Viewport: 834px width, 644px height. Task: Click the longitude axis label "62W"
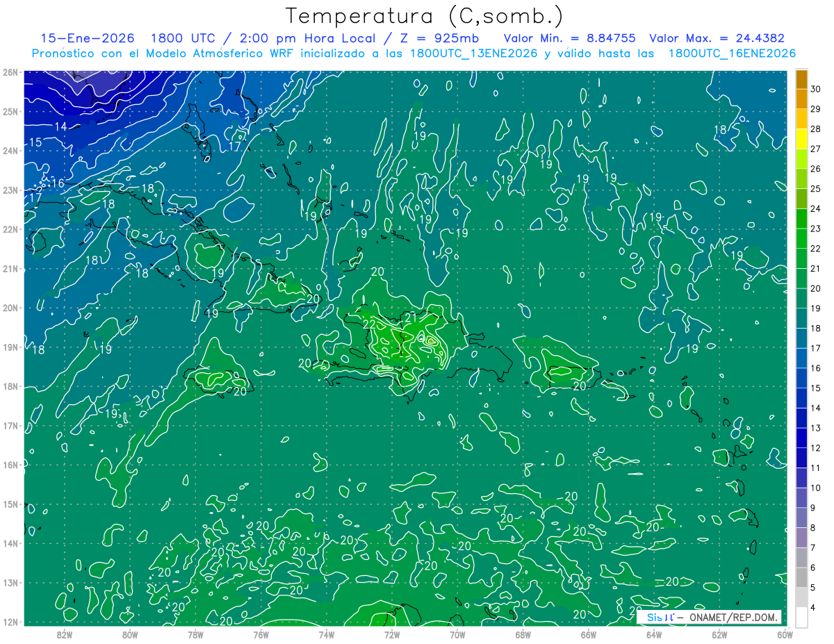[x=719, y=634]
